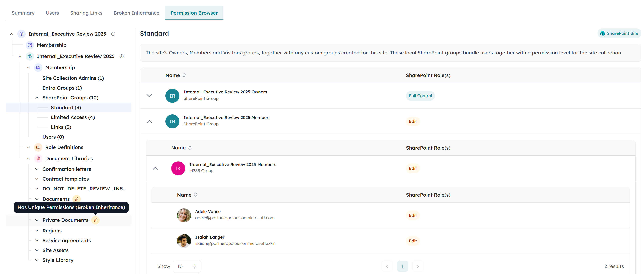The width and height of the screenshot is (644, 274).
Task: Click the tenant icon beside top Internal_Executive Review 2025
Action: [22, 34]
